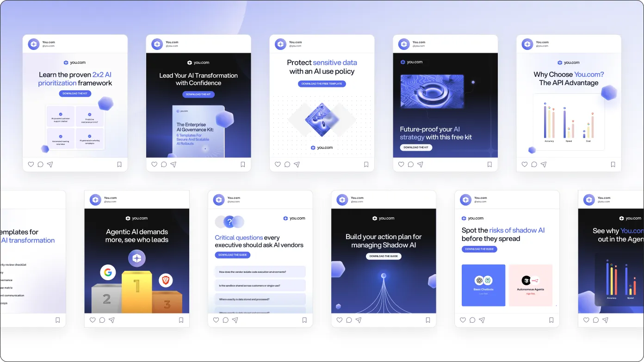The height and width of the screenshot is (362, 644).
Task: Like the 'Future-proof your AI strategy' post
Action: [x=401, y=164]
